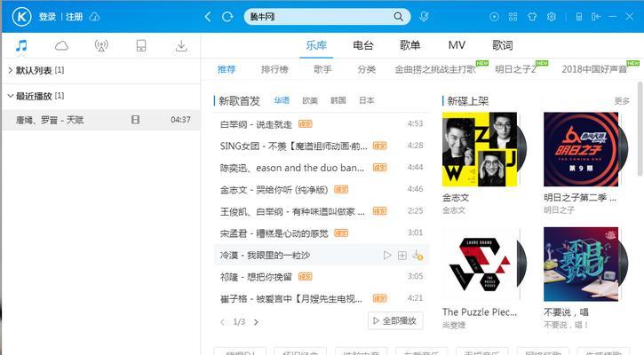This screenshot has width=644, height=355.
Task: Open the listen-to-identify song icon
Action: click(x=424, y=16)
